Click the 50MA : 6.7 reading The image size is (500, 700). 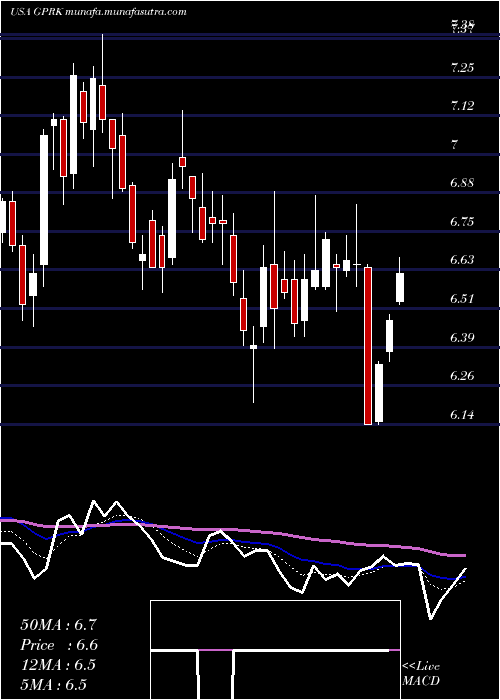tap(58, 625)
